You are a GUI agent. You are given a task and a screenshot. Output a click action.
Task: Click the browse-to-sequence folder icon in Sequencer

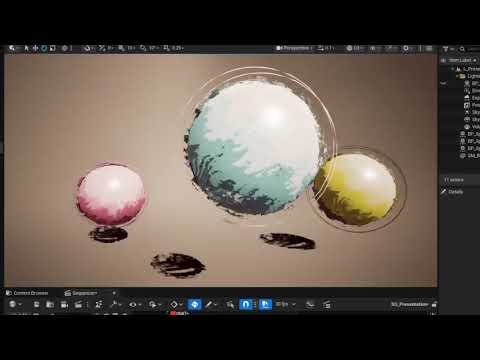tap(50, 304)
